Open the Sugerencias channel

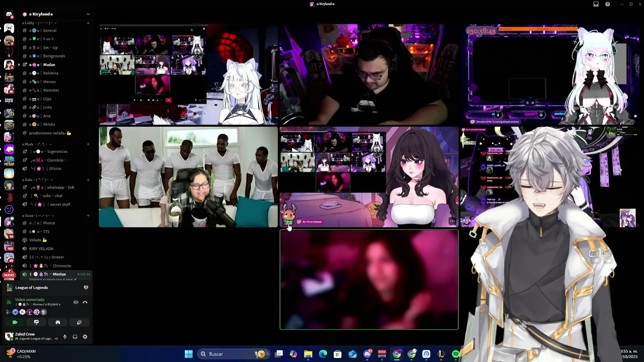point(56,152)
